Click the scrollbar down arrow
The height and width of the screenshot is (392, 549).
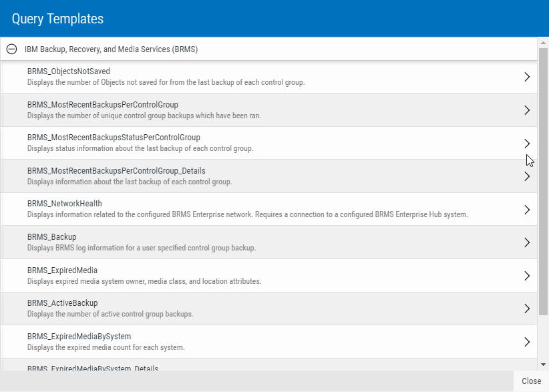tap(543, 365)
